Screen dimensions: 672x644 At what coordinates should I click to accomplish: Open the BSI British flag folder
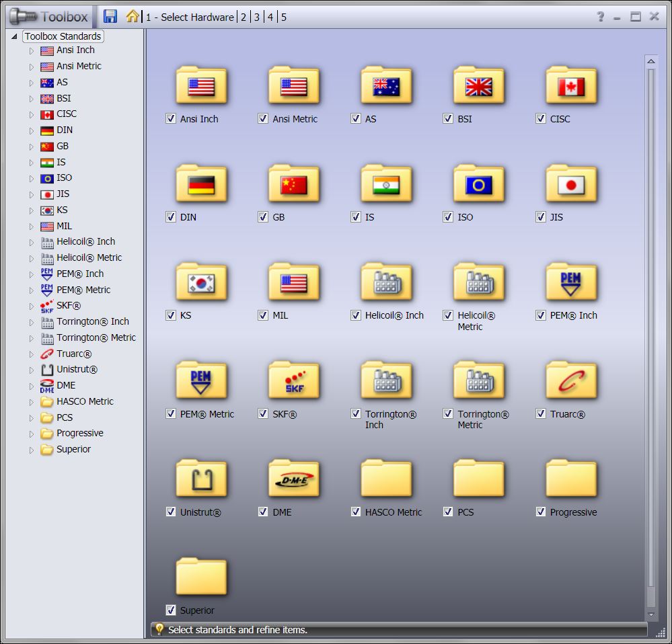(x=479, y=85)
